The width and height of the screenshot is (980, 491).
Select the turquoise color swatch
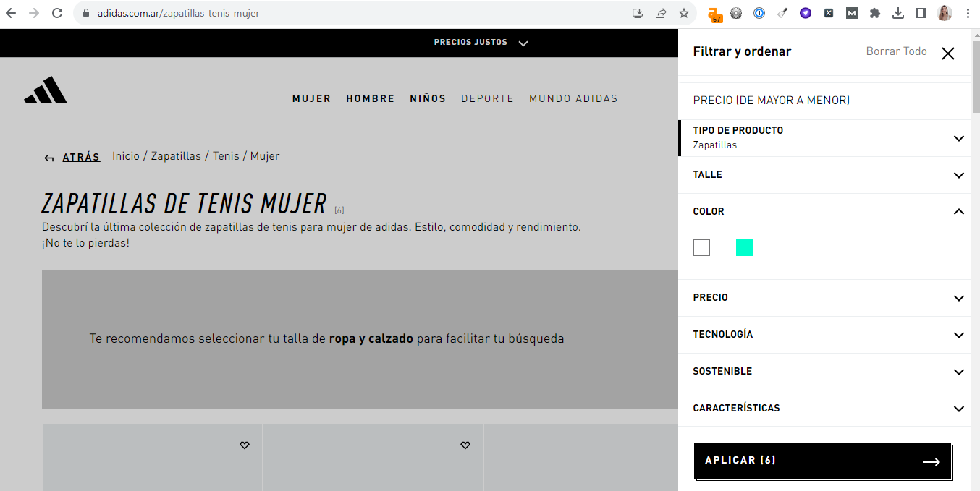coord(745,247)
